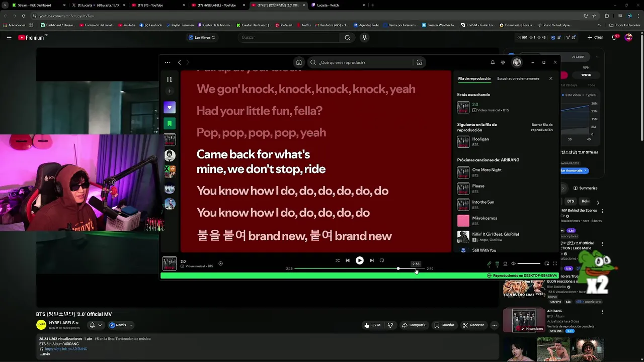Click the YouTube Premium logo
The width and height of the screenshot is (644, 362).
[x=31, y=38]
